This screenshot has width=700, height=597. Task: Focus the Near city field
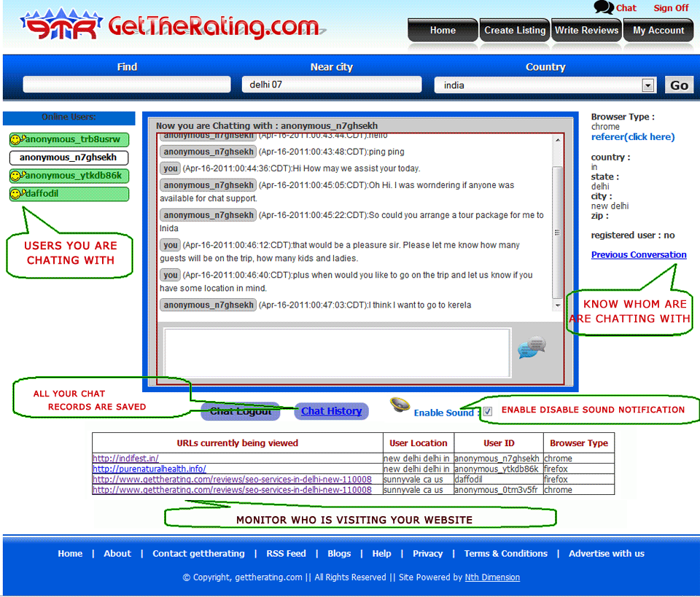click(x=332, y=85)
